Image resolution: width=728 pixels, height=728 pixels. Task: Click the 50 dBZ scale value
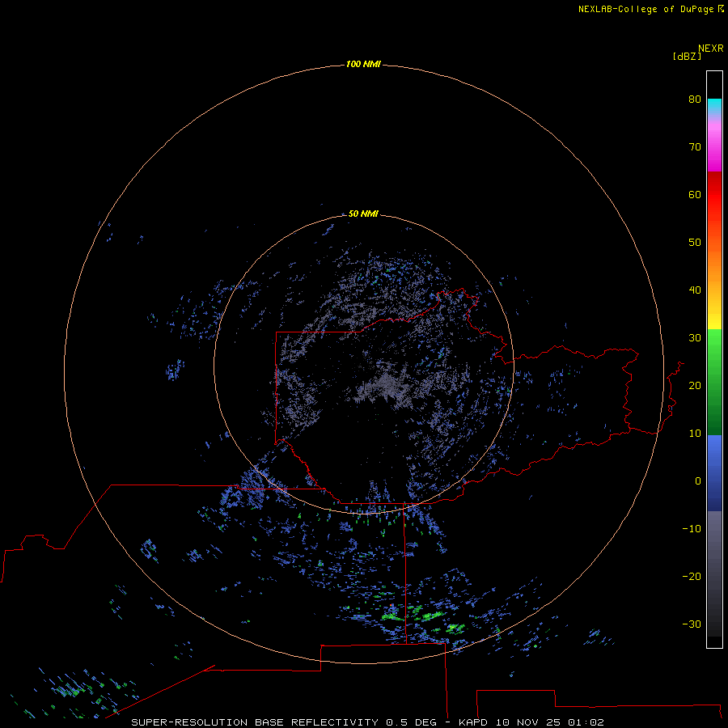pos(695,243)
